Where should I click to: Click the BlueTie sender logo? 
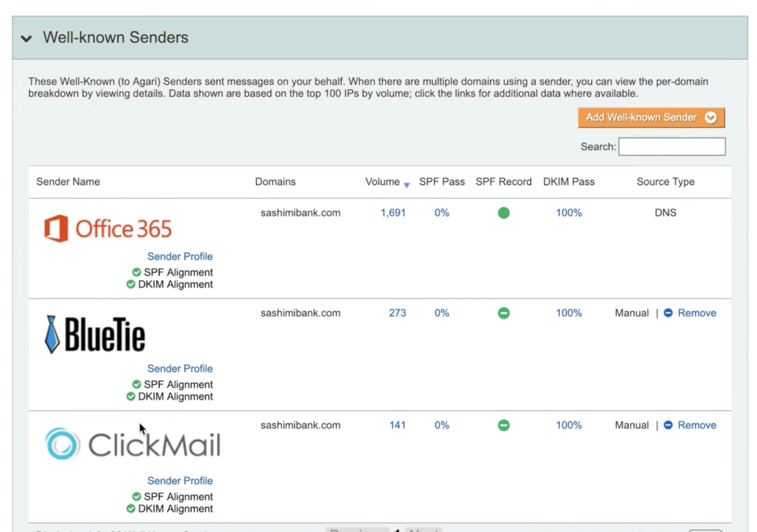tap(95, 335)
